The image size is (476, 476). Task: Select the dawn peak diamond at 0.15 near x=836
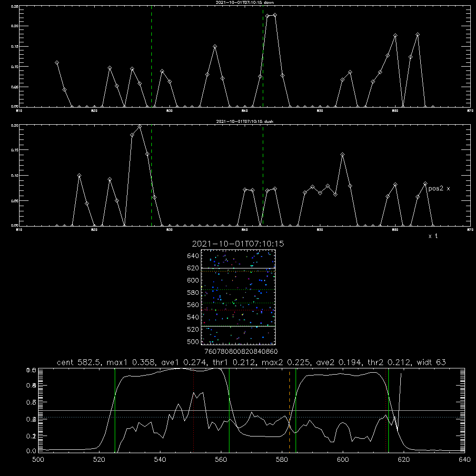215,47
